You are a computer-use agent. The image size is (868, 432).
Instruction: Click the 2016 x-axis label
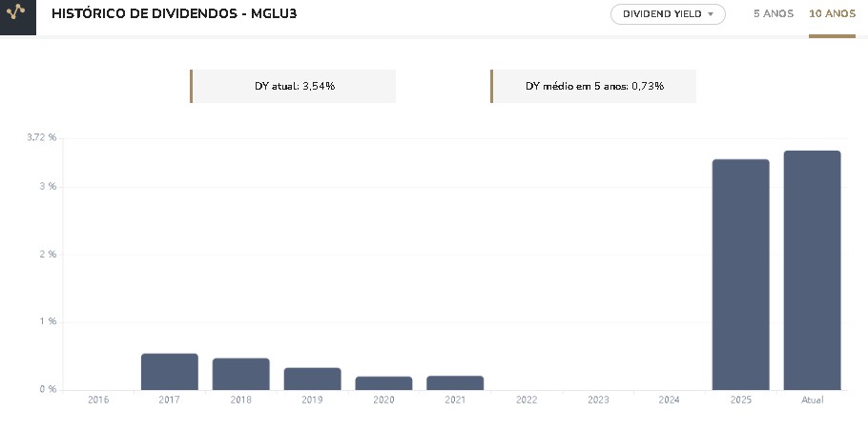[98, 400]
